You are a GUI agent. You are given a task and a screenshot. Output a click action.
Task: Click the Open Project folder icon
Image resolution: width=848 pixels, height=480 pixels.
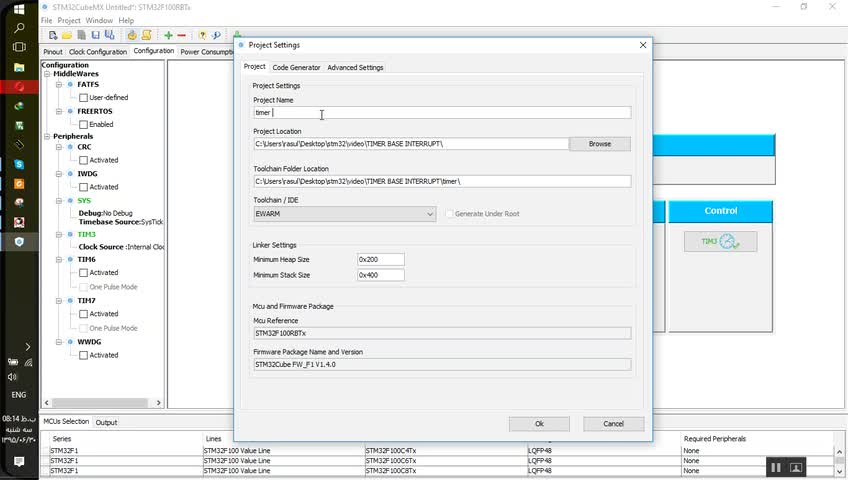[x=67, y=35]
